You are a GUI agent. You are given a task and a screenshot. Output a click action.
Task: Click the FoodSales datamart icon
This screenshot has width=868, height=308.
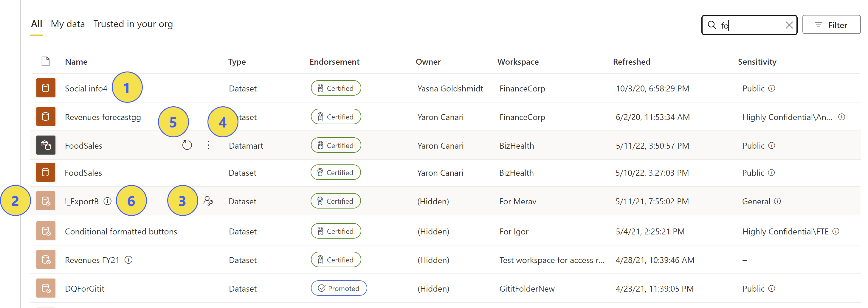(x=46, y=145)
